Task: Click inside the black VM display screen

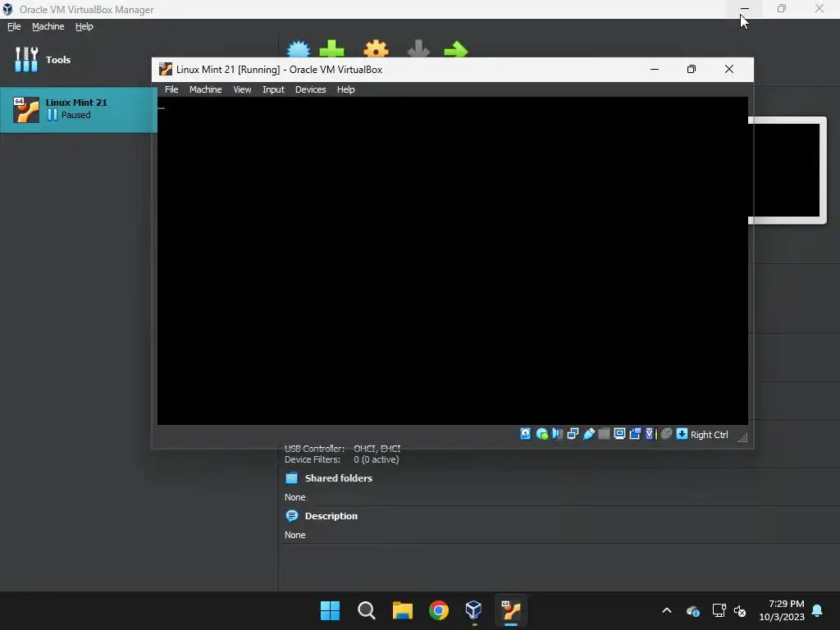Action: click(452, 260)
